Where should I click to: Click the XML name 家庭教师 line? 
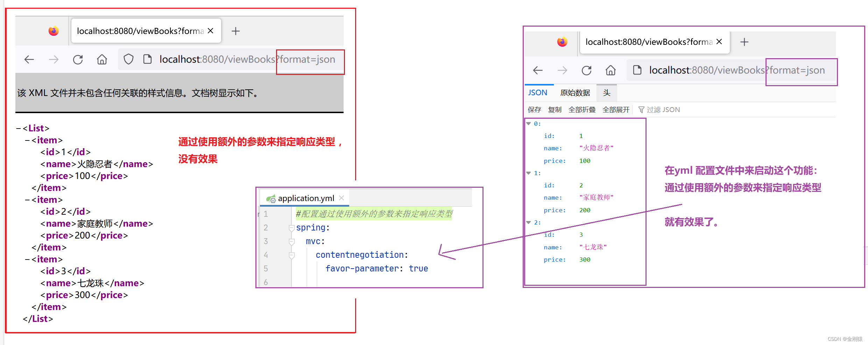(x=97, y=224)
